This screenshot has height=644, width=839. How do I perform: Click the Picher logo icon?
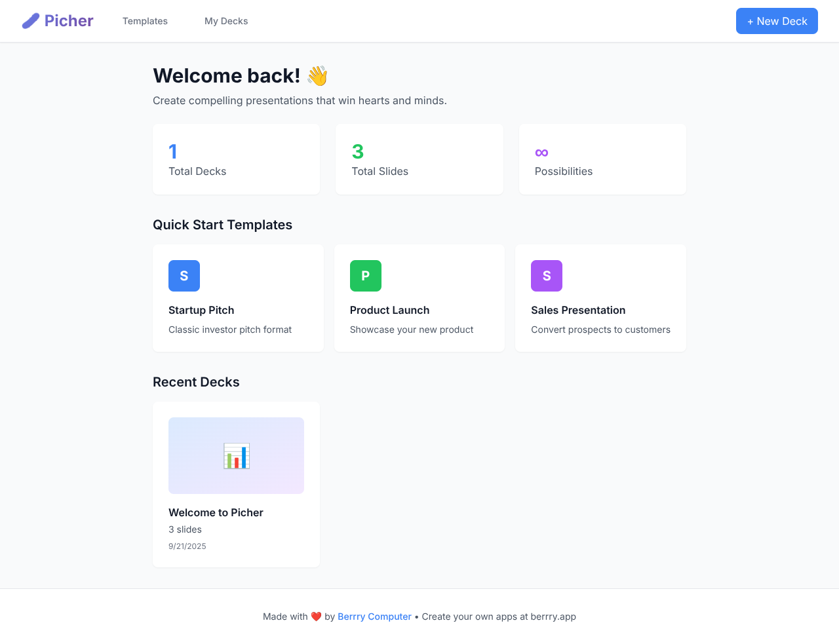click(x=31, y=21)
